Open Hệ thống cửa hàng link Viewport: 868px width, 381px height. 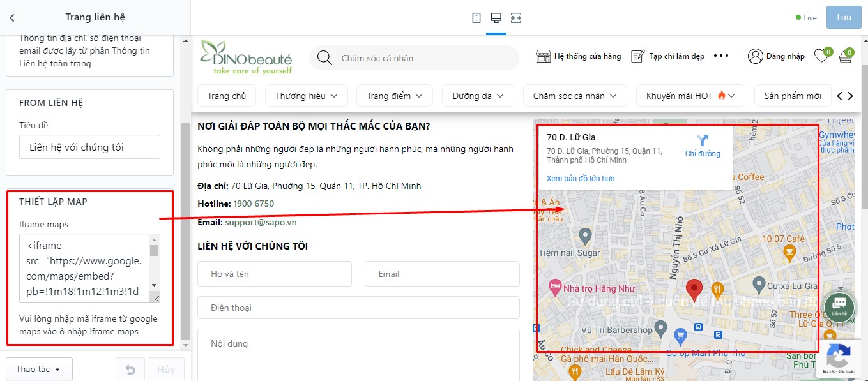tap(588, 56)
